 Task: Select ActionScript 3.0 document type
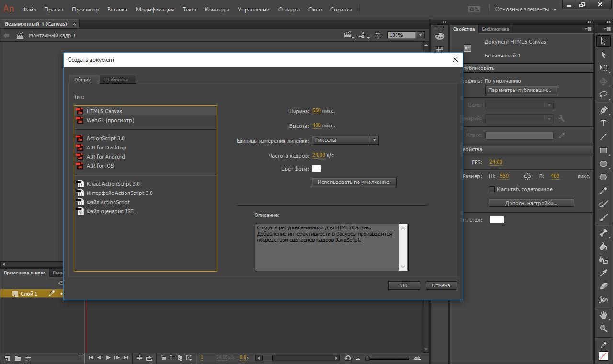[x=146, y=138]
